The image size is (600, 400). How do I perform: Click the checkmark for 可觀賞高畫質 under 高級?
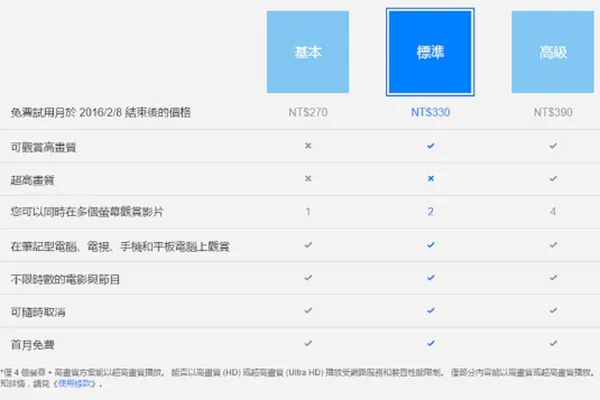tap(553, 146)
